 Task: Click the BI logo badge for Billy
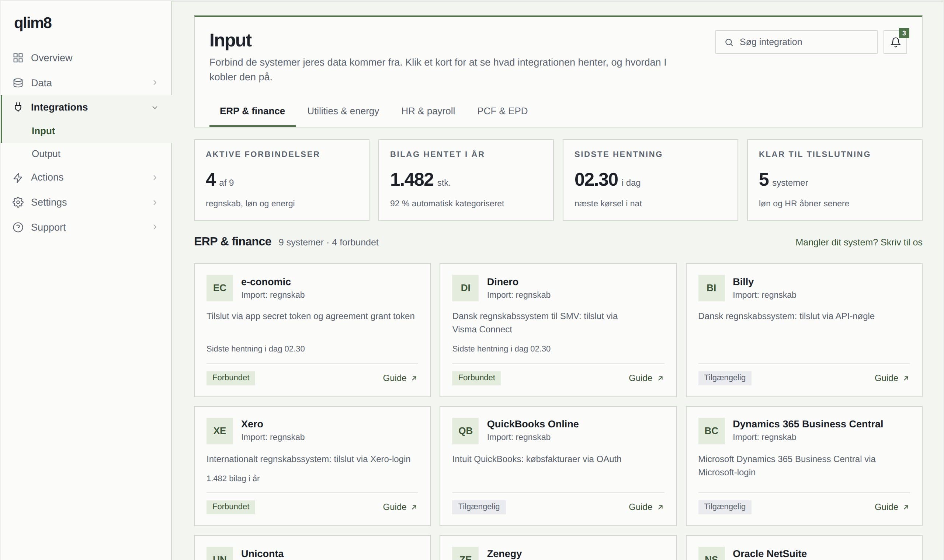[x=711, y=288]
